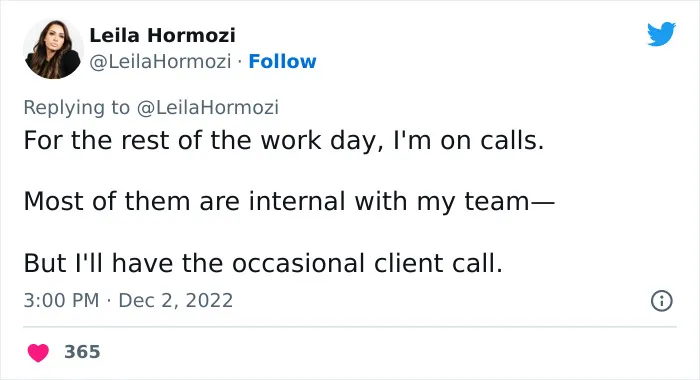Click the word "internal" in the tweet

(x=297, y=201)
